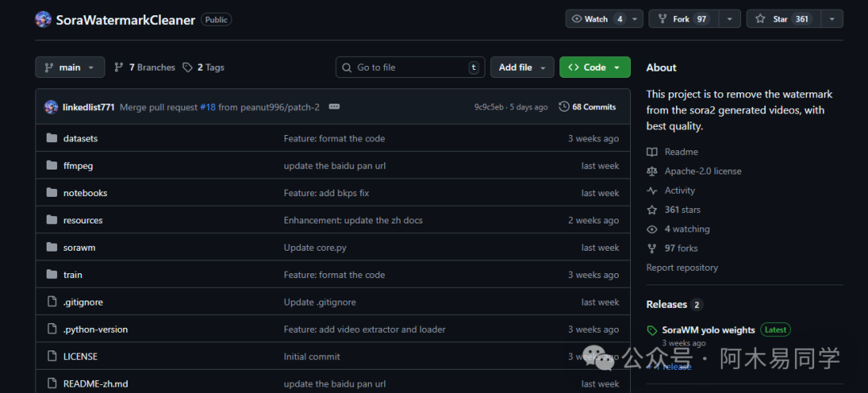Click the tag icon beside 2 Tags
Screen dimensions: 868x393
click(187, 68)
